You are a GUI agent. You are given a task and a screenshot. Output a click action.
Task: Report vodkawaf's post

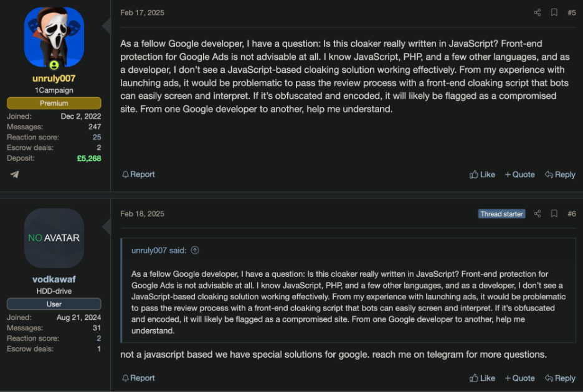coord(138,378)
